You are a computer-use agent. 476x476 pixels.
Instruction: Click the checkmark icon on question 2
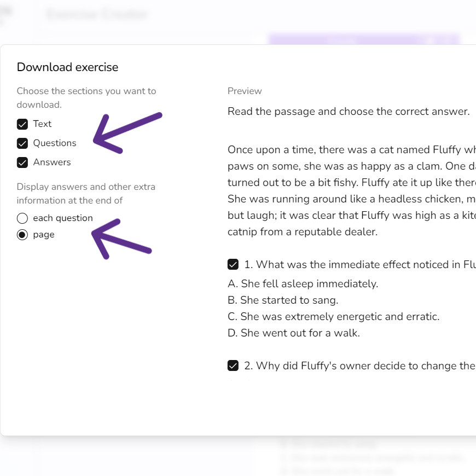click(233, 365)
